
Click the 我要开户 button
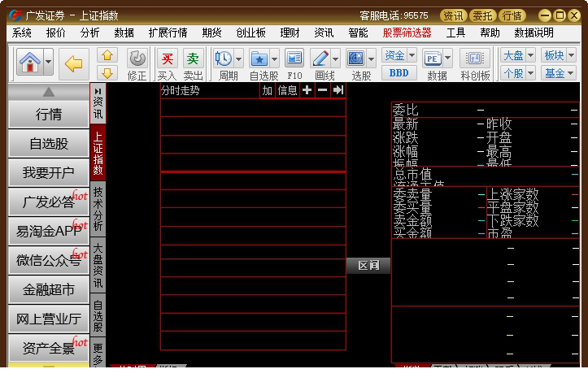pyautogui.click(x=49, y=172)
